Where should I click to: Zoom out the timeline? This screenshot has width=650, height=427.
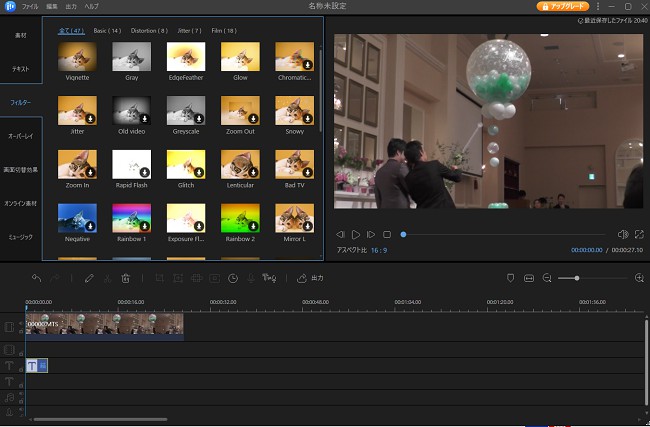[x=547, y=278]
